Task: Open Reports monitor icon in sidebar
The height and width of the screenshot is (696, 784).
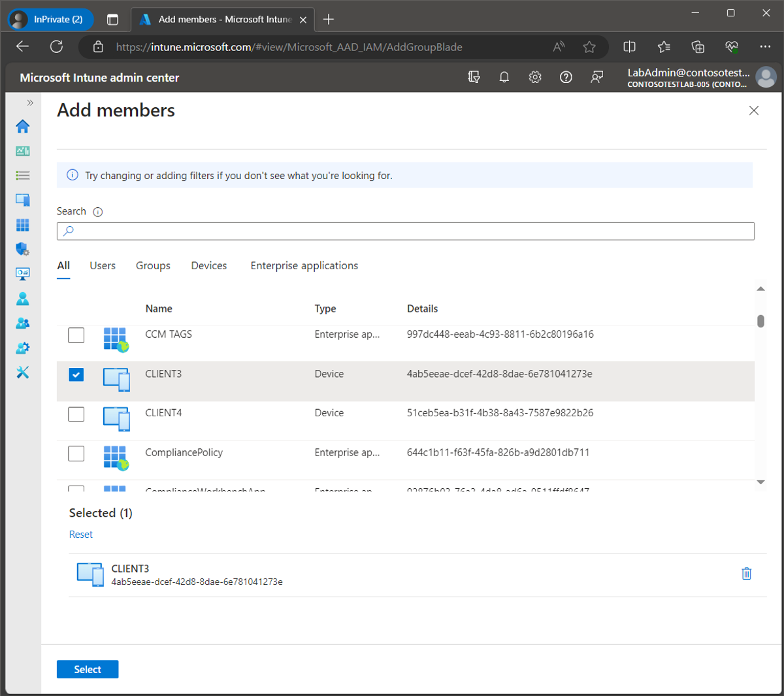Action: [23, 274]
